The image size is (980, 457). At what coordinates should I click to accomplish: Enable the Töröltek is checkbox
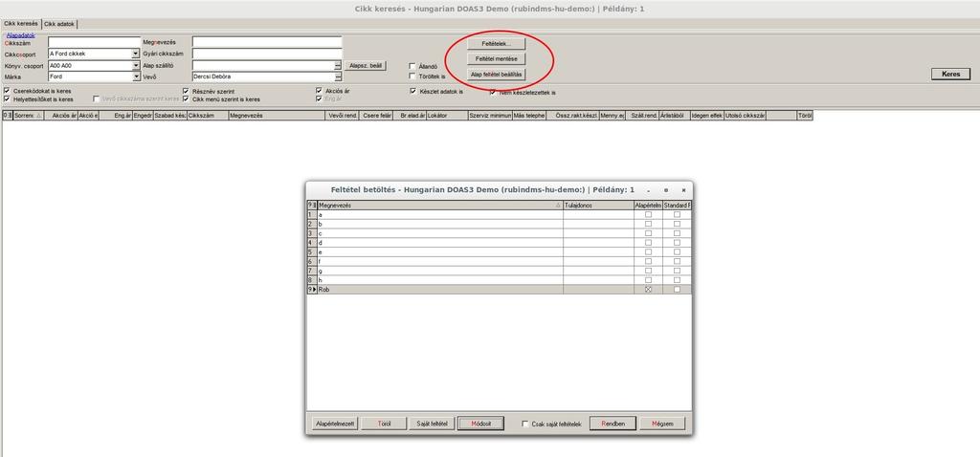coord(412,76)
